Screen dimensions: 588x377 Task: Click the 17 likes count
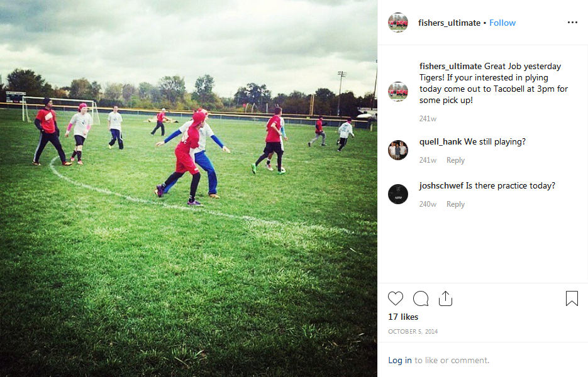(403, 317)
